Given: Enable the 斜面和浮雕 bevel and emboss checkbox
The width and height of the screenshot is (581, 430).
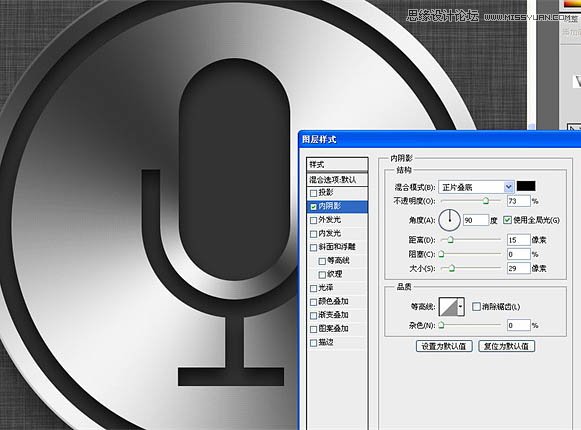Looking at the screenshot, I should pos(313,248).
